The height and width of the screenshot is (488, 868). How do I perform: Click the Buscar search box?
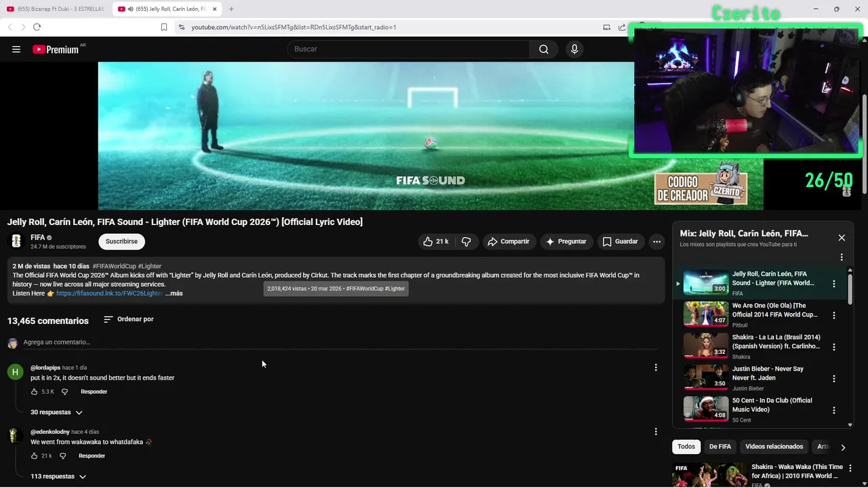[408, 49]
